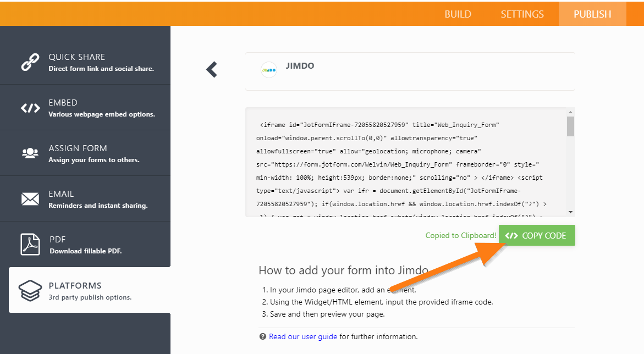This screenshot has width=644, height=354.
Task: Select the PUBLISH tab
Action: point(592,14)
